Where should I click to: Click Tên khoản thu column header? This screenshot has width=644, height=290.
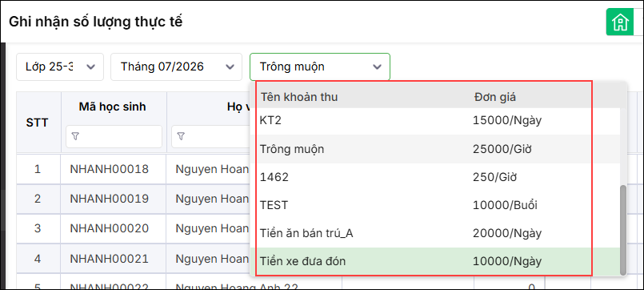pos(299,98)
